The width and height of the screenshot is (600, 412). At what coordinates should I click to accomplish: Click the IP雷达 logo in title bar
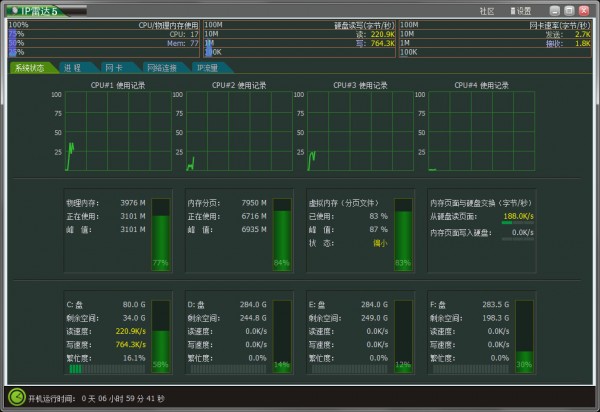[x=34, y=8]
